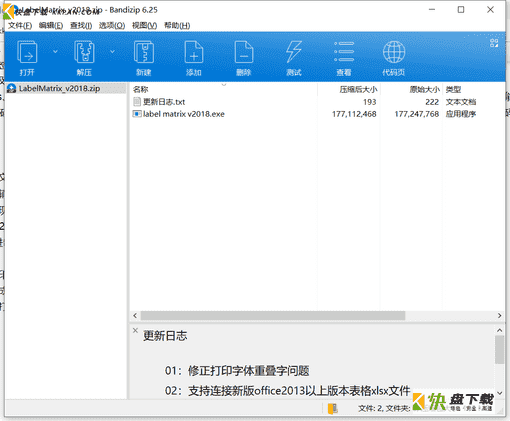Click the View (查看) list icon
The height and width of the screenshot is (421, 510).
point(344,52)
